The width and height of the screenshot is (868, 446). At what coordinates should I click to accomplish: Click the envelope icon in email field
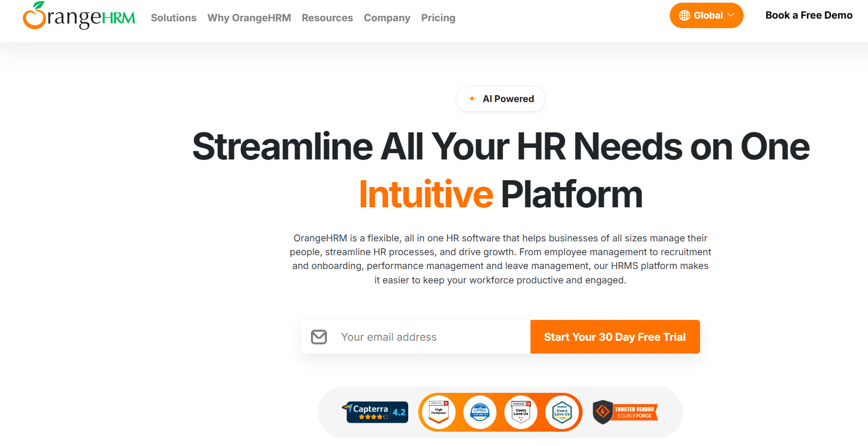pos(319,337)
